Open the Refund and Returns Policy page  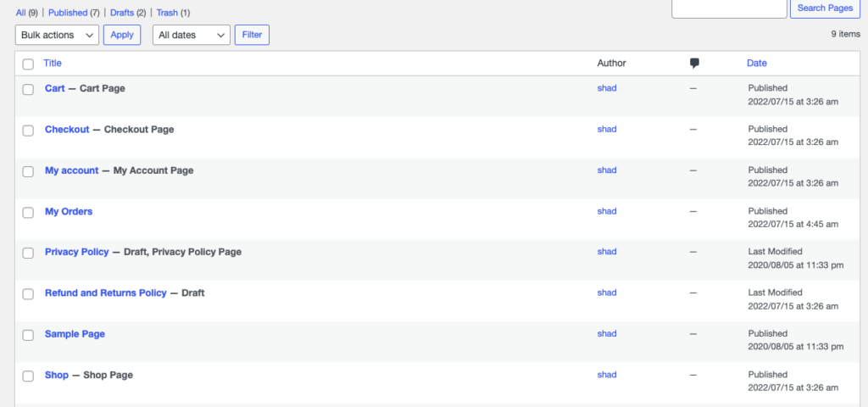pyautogui.click(x=106, y=293)
